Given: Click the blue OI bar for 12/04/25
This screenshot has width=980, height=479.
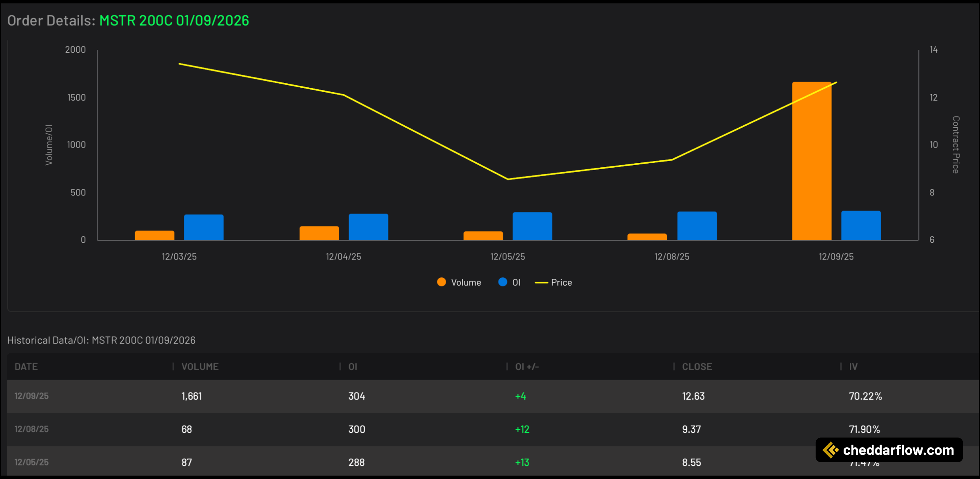Looking at the screenshot, I should click(368, 227).
